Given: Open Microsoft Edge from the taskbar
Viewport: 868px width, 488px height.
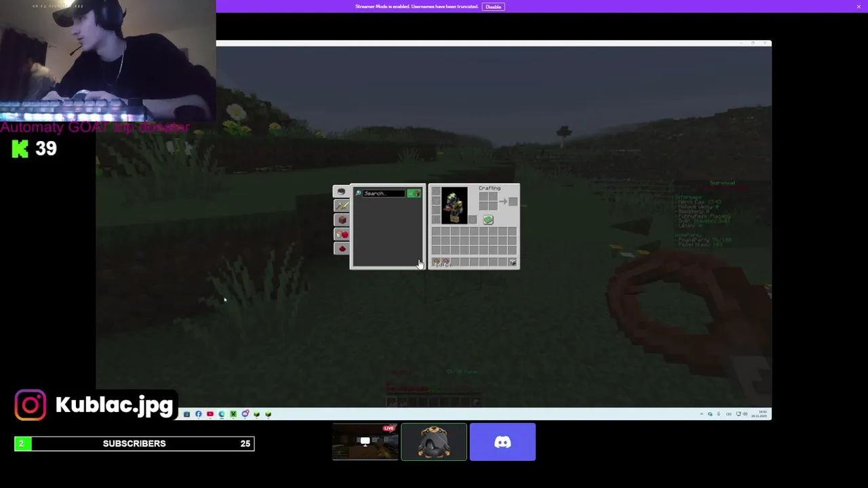Looking at the screenshot, I should (222, 414).
